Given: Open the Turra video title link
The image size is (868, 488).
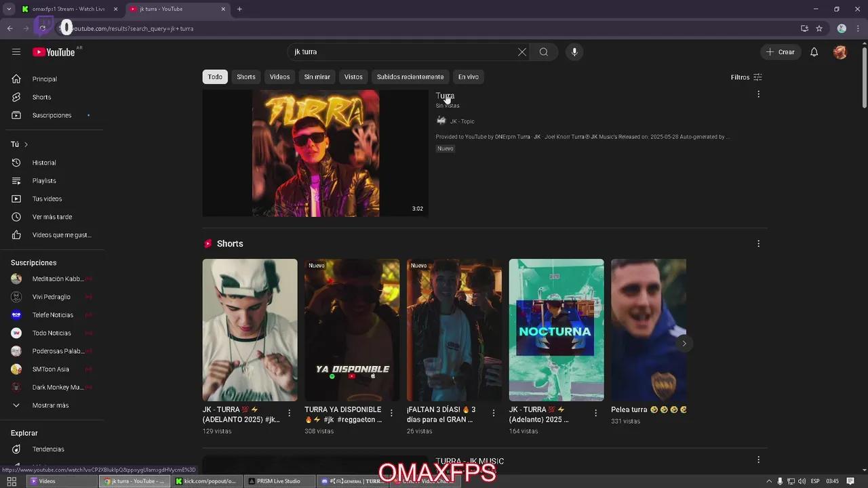Looking at the screenshot, I should 445,96.
